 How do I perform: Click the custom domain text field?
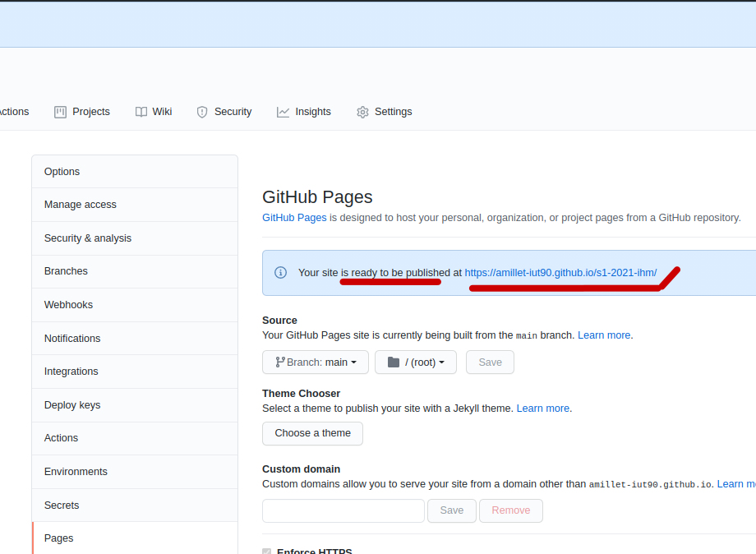point(343,510)
